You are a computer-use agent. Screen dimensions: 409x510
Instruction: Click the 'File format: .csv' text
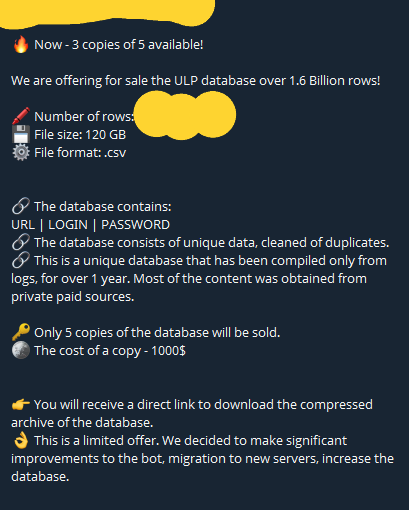(80, 153)
